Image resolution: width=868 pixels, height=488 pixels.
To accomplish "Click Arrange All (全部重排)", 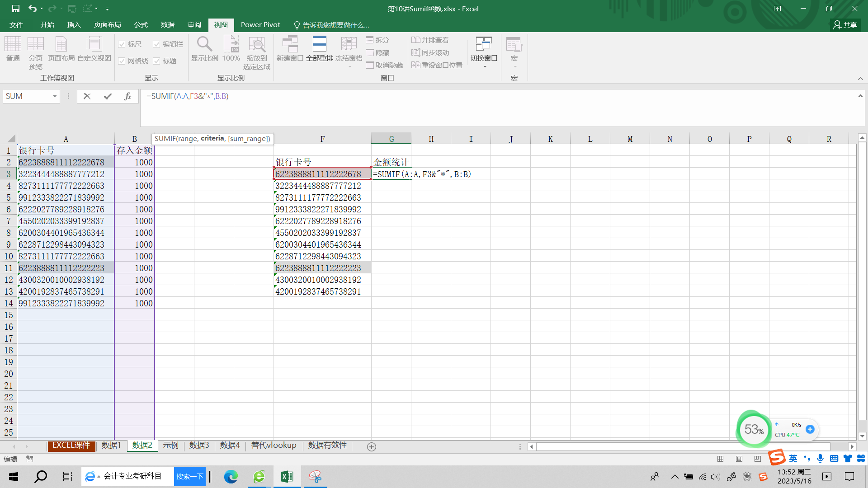I will coord(319,49).
